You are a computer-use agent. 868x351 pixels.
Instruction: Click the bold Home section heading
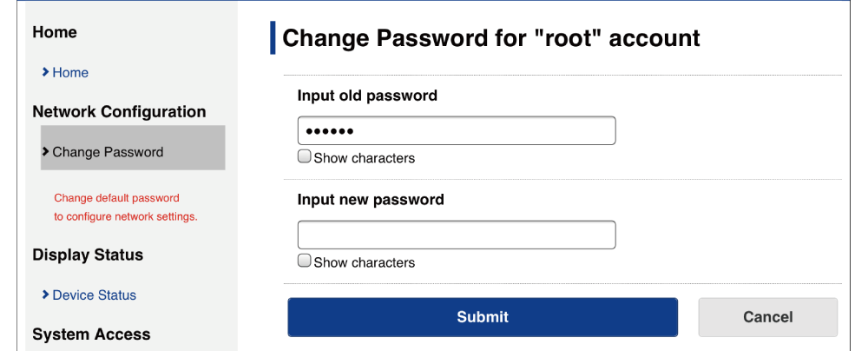[55, 32]
